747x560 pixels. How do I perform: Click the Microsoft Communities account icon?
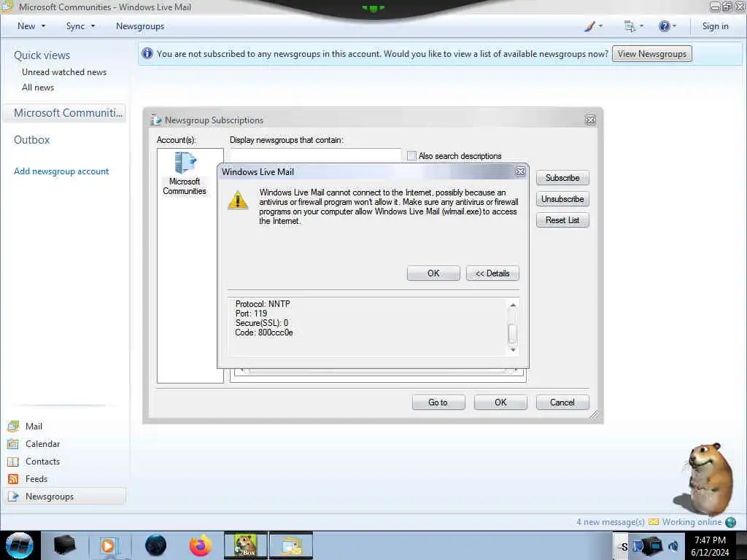pyautogui.click(x=185, y=163)
